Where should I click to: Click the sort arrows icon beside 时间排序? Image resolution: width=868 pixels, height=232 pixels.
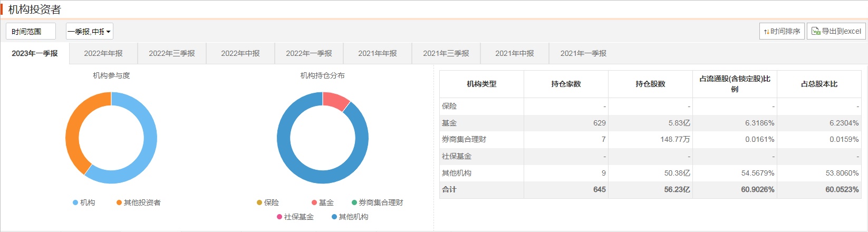pos(766,32)
